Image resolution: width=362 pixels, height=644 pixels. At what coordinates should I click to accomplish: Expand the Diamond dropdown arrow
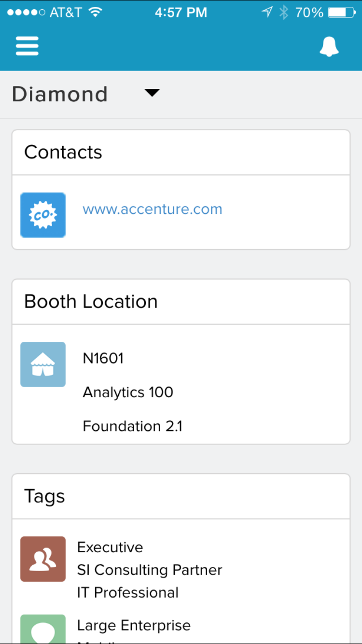tap(152, 93)
